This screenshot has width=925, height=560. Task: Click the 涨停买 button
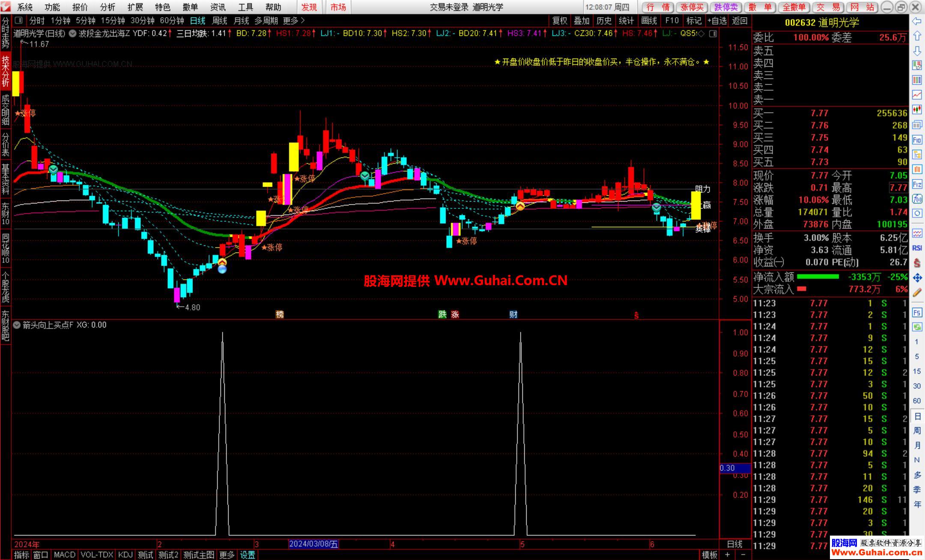coord(692,7)
